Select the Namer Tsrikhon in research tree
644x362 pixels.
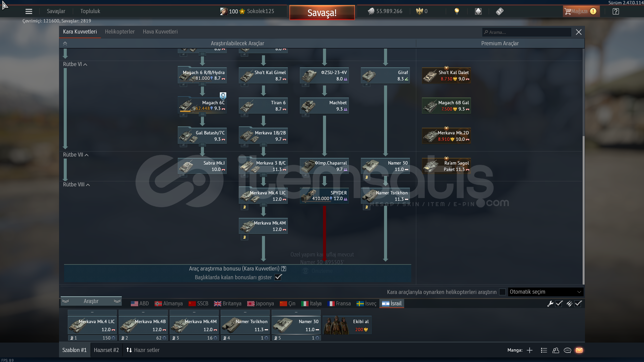point(385,196)
